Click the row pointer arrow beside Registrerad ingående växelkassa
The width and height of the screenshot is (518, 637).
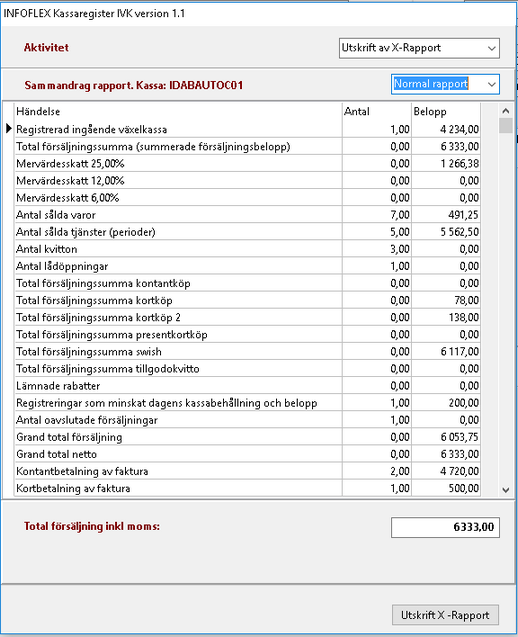click(9, 129)
